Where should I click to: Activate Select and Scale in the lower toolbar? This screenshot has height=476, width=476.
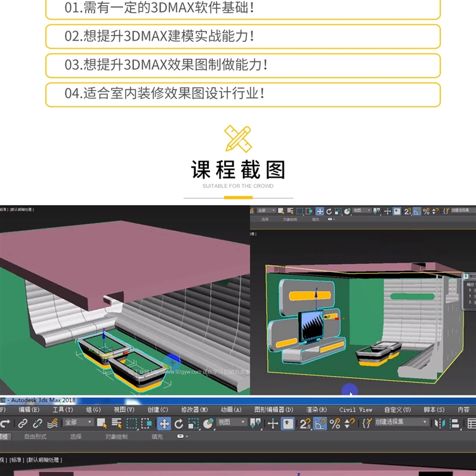coord(194,423)
